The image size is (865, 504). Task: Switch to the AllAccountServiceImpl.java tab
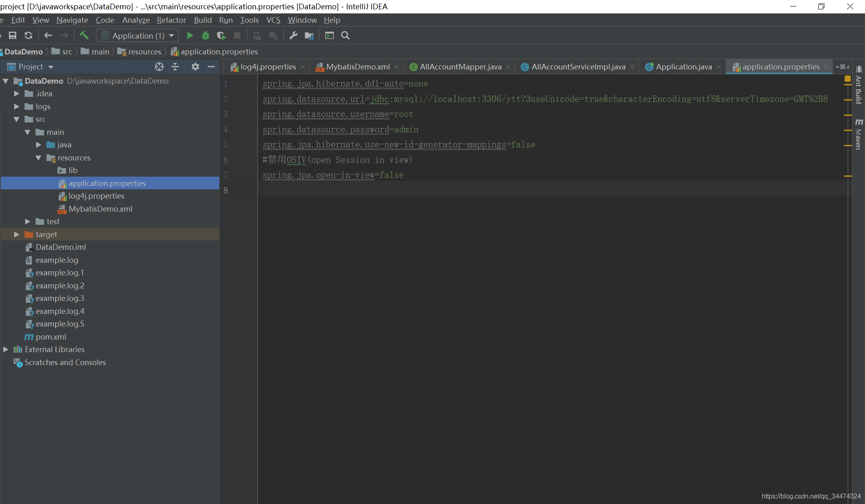578,67
